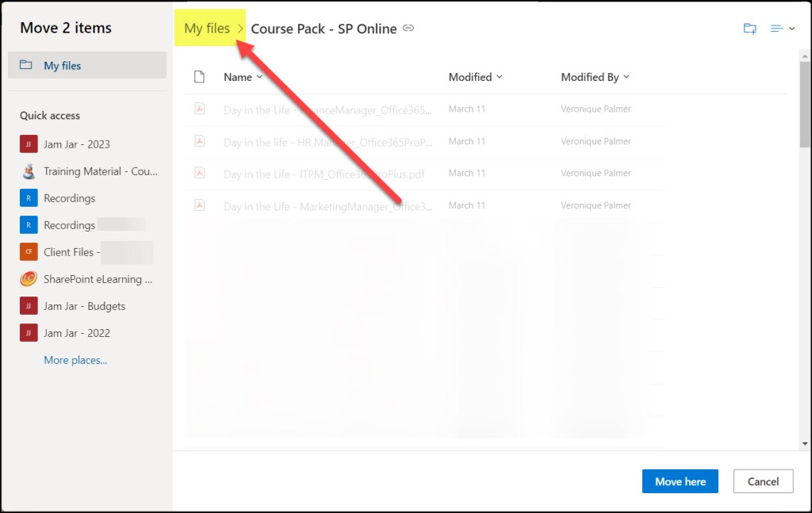Image resolution: width=812 pixels, height=513 pixels.
Task: Click the link icon beside Course Pack title
Action: click(408, 29)
